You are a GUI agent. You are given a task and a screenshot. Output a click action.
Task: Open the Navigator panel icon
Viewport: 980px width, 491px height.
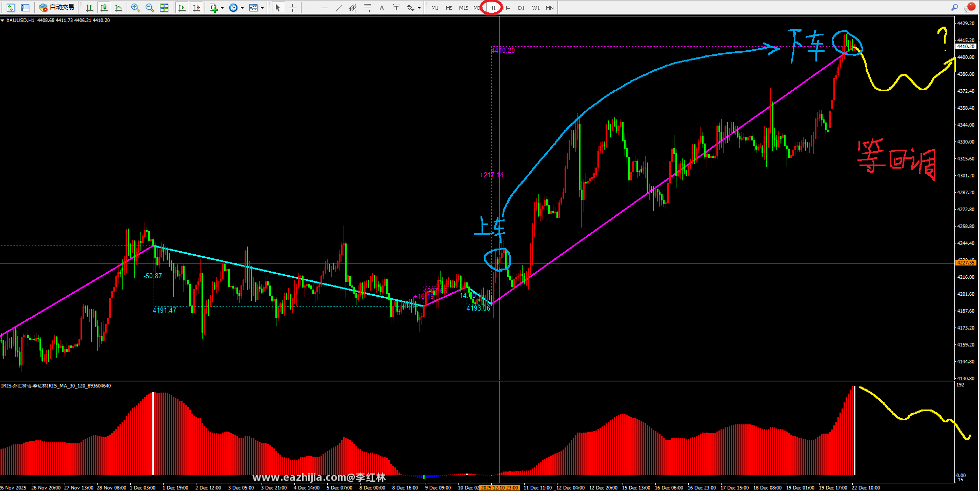pyautogui.click(x=25, y=8)
